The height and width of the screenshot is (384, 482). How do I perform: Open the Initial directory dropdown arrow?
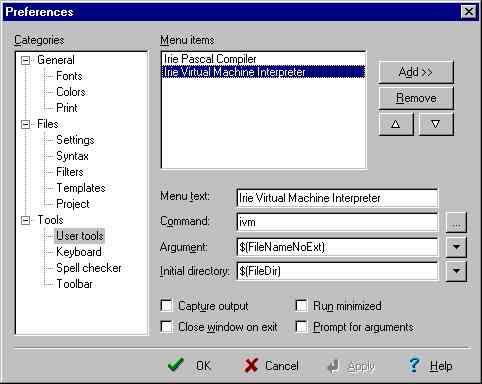[456, 271]
